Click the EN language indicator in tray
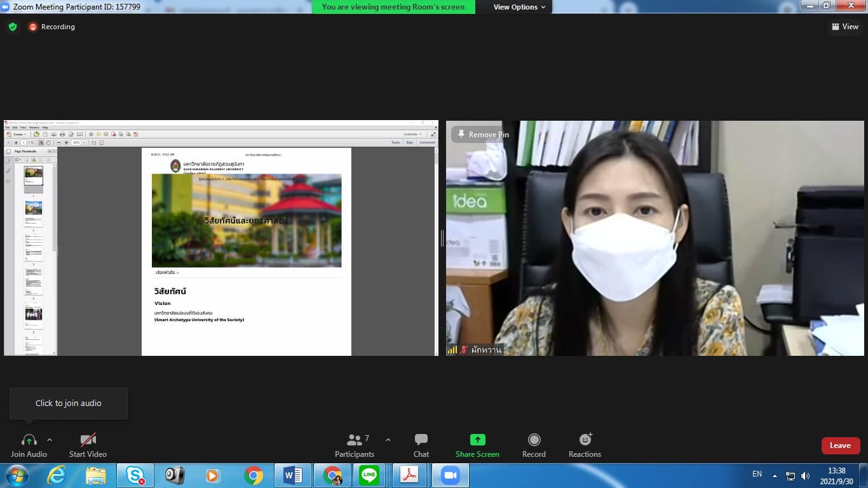The image size is (868, 488). pos(757,474)
